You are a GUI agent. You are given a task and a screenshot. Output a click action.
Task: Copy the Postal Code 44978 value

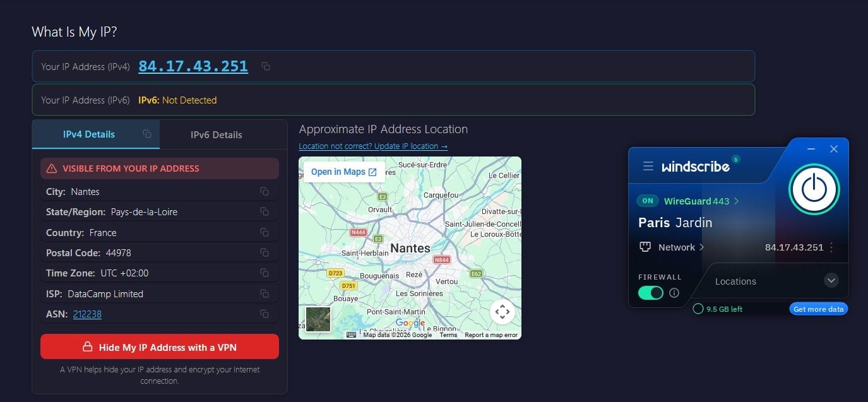point(265,252)
